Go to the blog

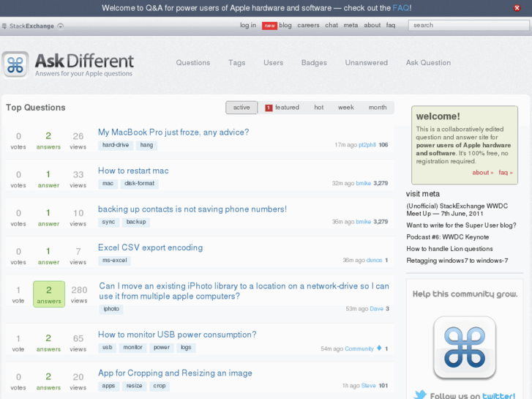click(285, 25)
